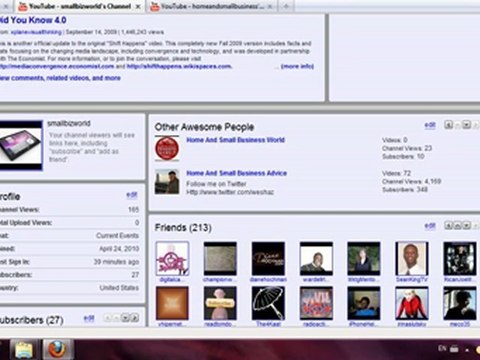This screenshot has width=480, height=360.
Task: Click the The4Kast name under the umbrella thumbnail
Action: click(x=268, y=324)
